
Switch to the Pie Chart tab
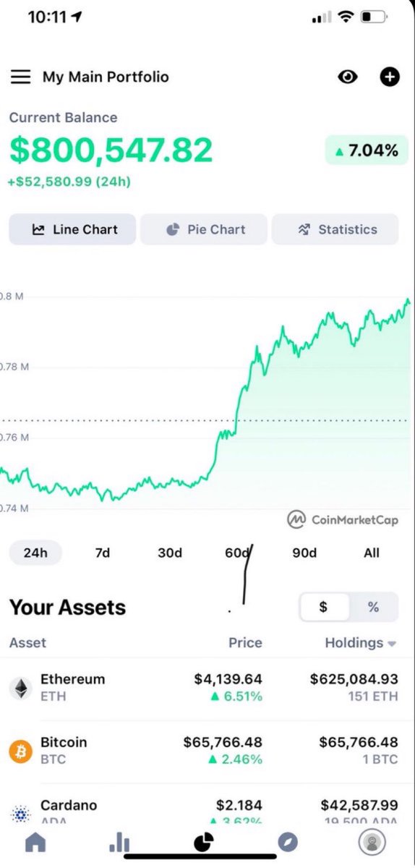pyautogui.click(x=204, y=229)
